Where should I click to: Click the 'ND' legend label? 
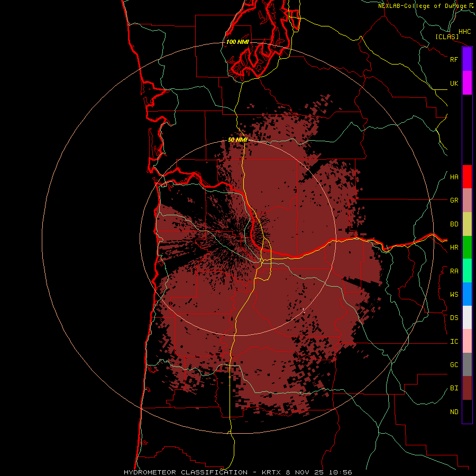454,412
